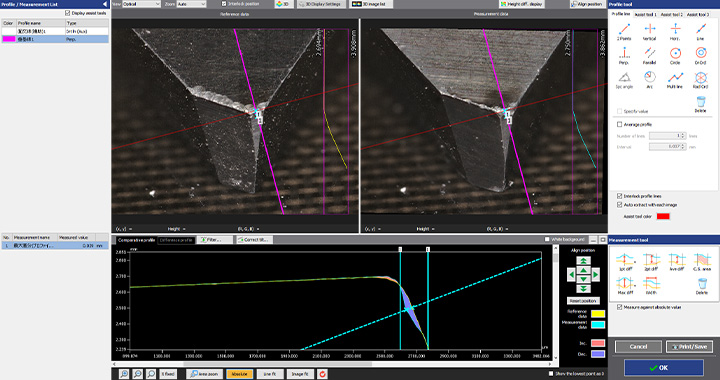Toggle Interlock profile lines checkbox
The width and height of the screenshot is (720, 380).
[619, 196]
